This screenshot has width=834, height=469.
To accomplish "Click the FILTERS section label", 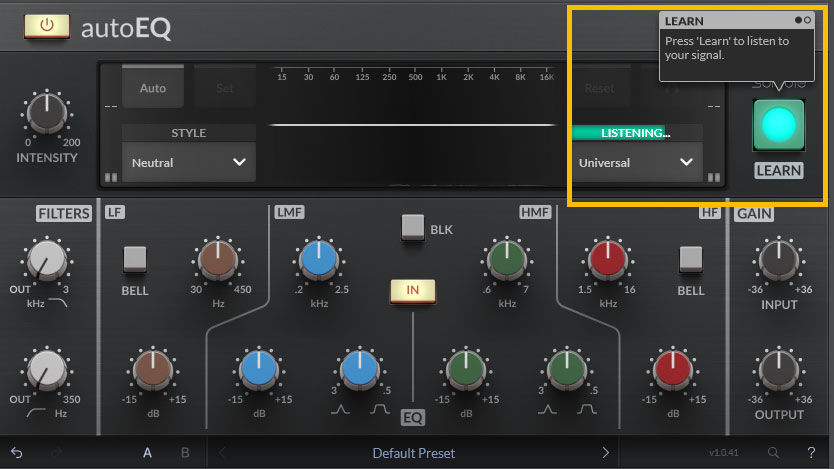I will pyautogui.click(x=64, y=214).
